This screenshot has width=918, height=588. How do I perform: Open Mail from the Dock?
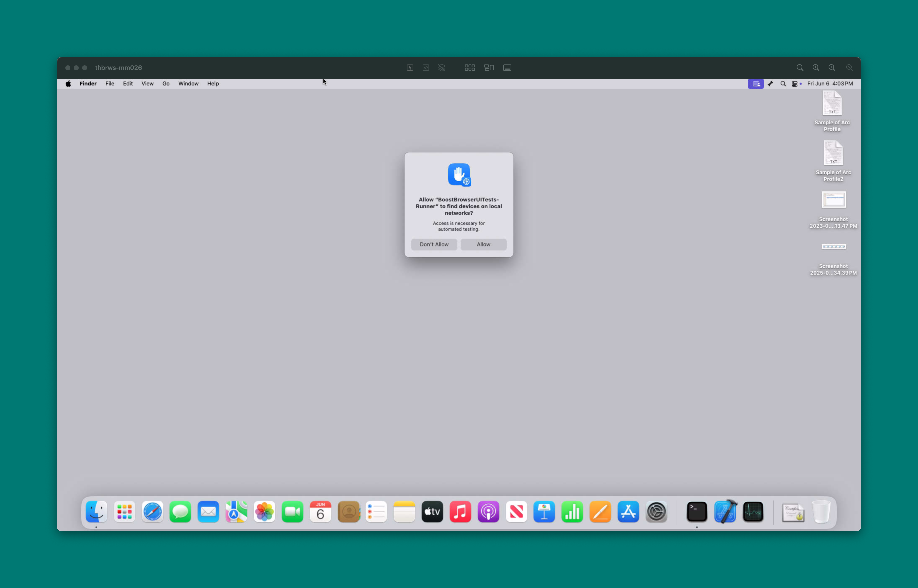(208, 512)
